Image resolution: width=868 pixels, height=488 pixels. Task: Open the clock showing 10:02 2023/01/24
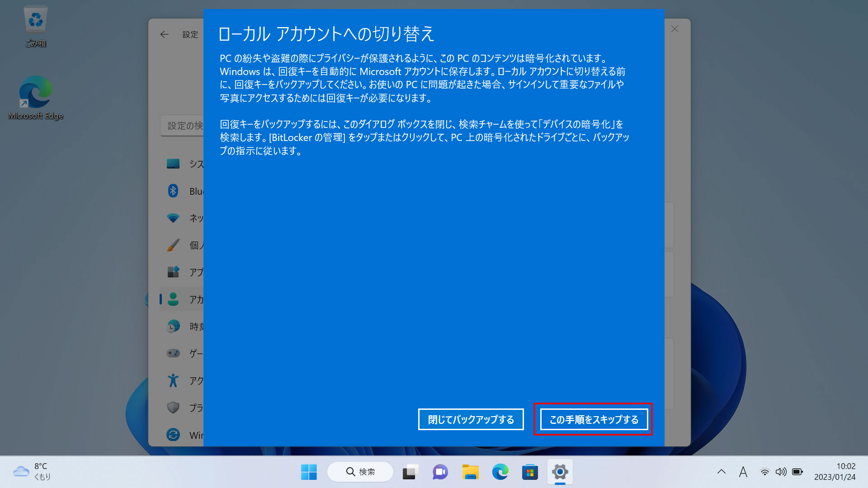tap(835, 472)
